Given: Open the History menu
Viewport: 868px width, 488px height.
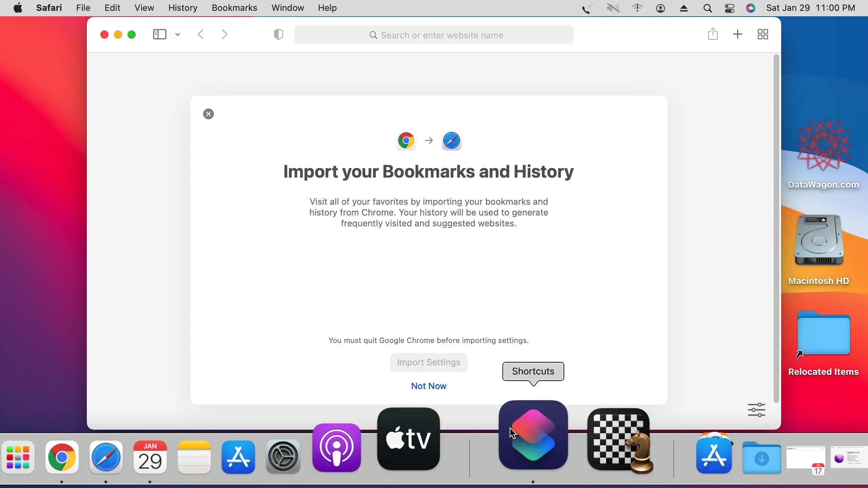Looking at the screenshot, I should 183,8.
